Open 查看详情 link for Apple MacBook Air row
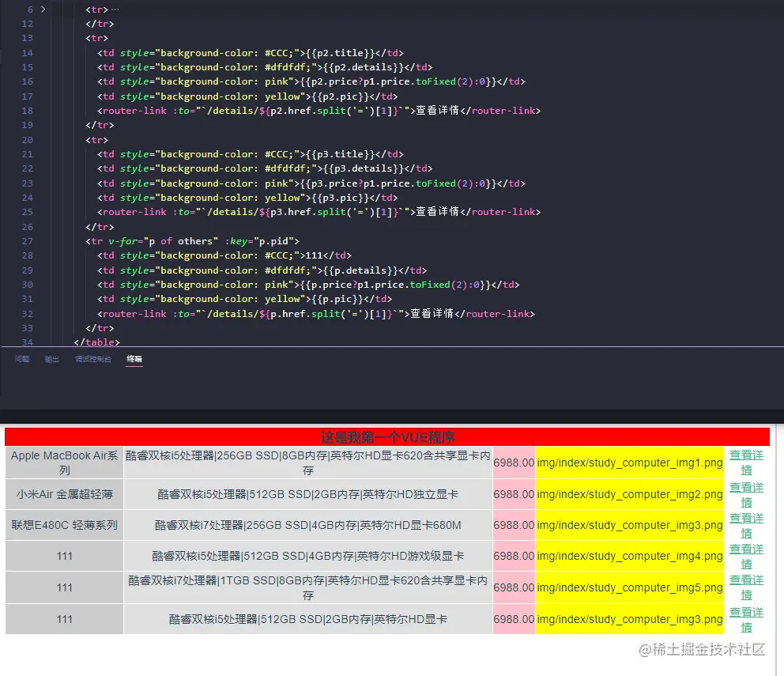The width and height of the screenshot is (784, 676). pos(747,463)
